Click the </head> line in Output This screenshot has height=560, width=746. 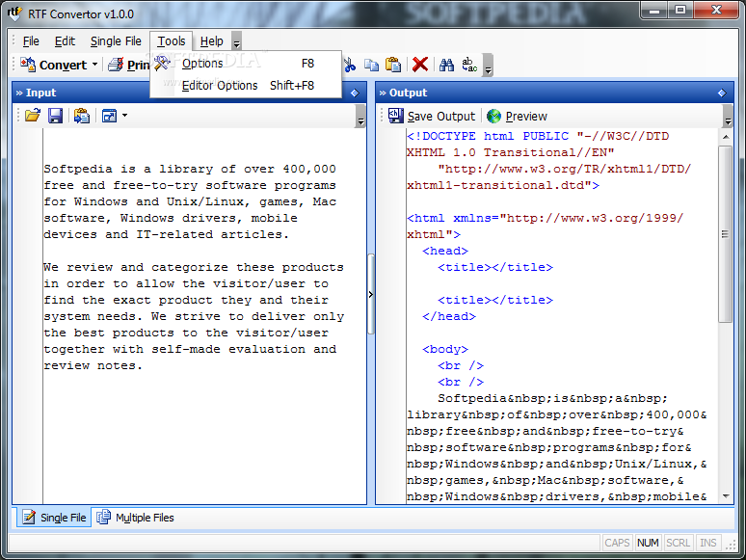(x=449, y=316)
